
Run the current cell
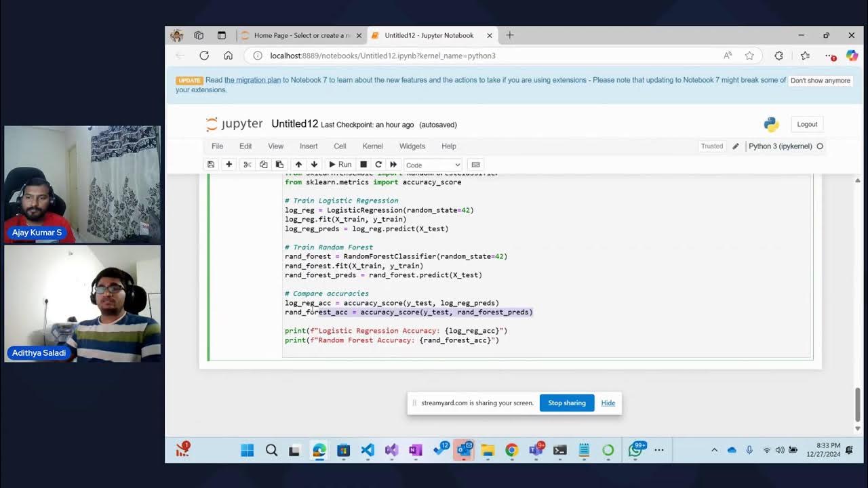[x=340, y=165]
